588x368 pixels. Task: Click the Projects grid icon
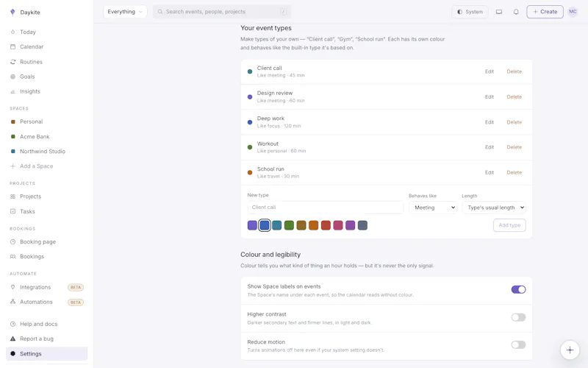[x=12, y=197]
